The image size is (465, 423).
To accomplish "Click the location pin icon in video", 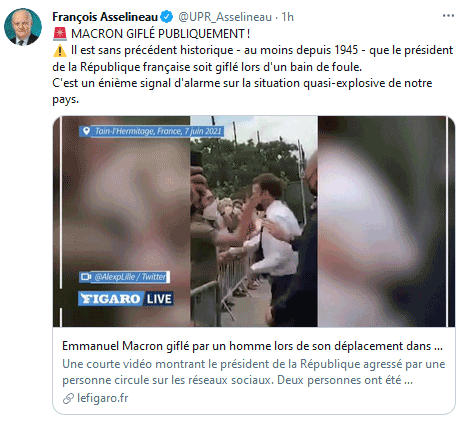I will (86, 131).
